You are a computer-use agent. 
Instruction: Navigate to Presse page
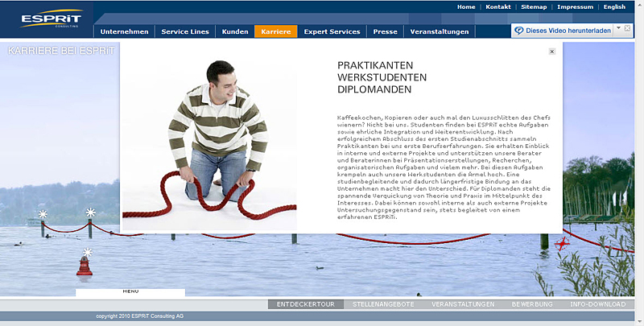pos(385,32)
